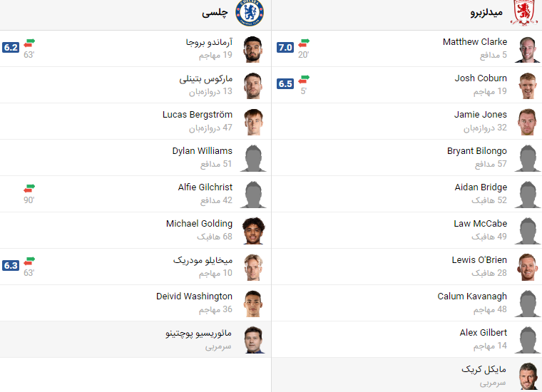The height and width of the screenshot is (392, 542).
Task: Click substitution arrows icon for Matthew Clarke
Action: (x=304, y=43)
